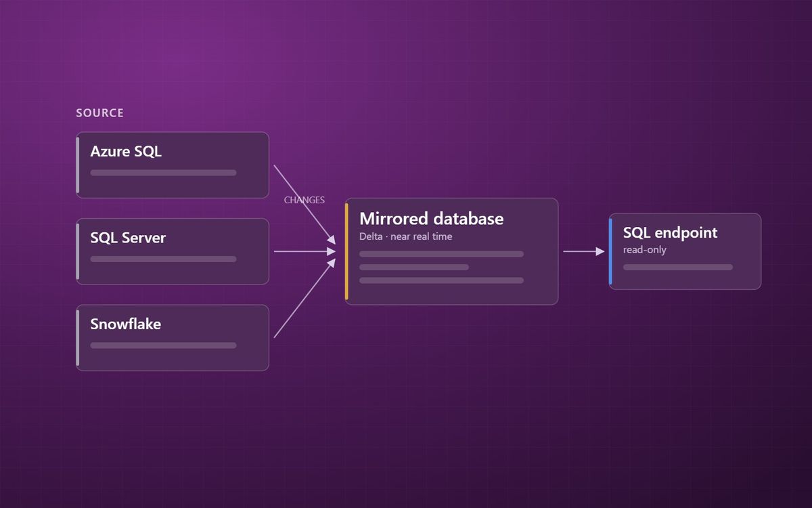The image size is (812, 508).
Task: Click the 'read-only' subtitle text
Action: click(644, 250)
